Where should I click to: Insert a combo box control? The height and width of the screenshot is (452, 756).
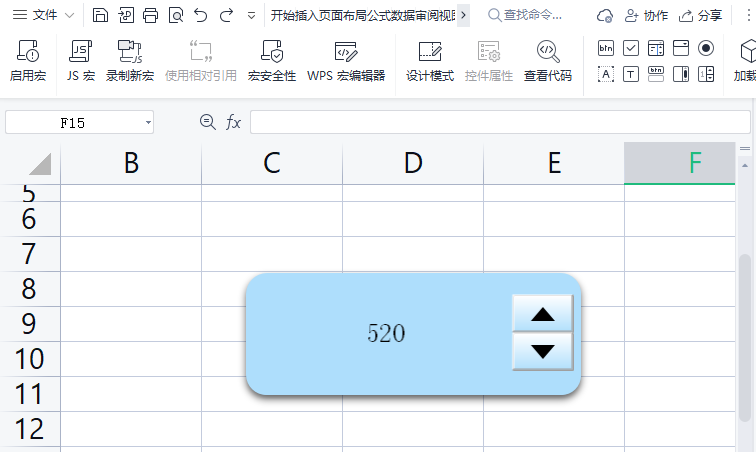click(x=681, y=48)
